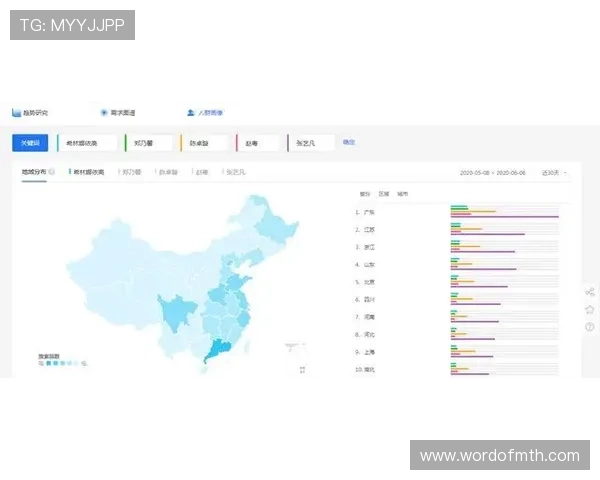Open the help question mark icon
Viewport: 600px width, 480px height.
pos(589,327)
